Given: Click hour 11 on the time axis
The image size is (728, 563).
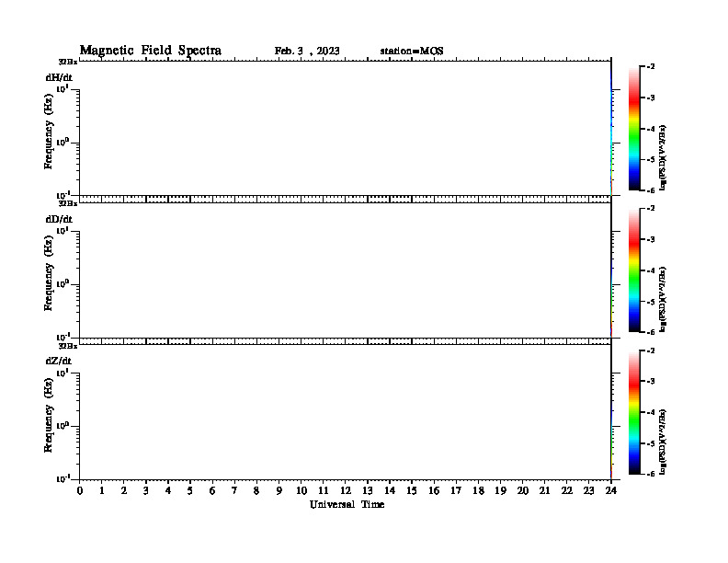Looking at the screenshot, I should pyautogui.click(x=324, y=491).
